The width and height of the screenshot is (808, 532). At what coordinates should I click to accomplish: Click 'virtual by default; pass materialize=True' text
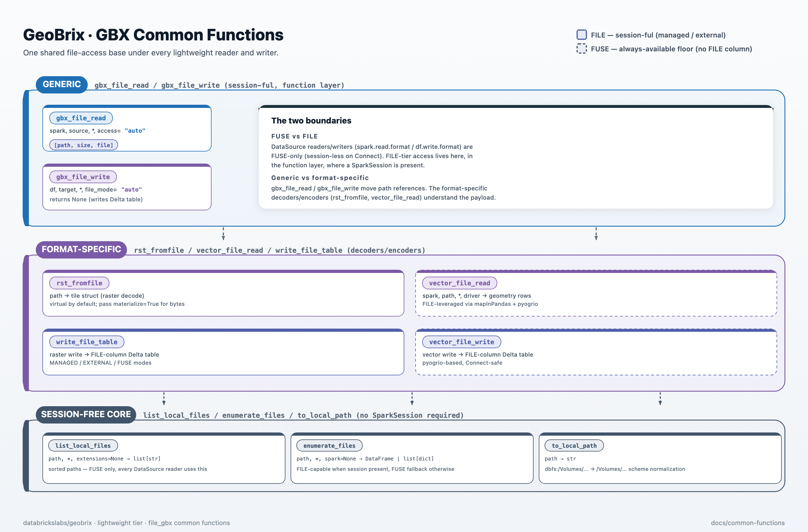117,304
